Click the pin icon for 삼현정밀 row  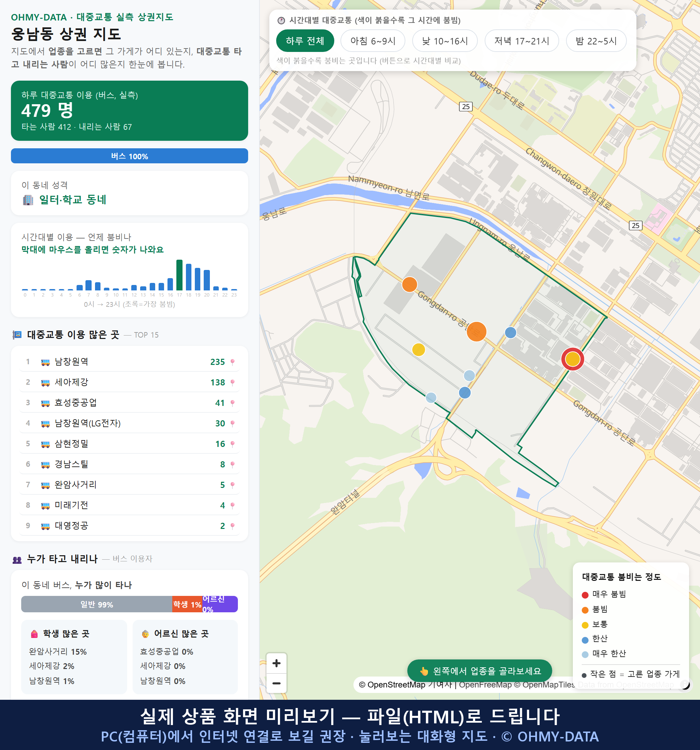click(x=232, y=444)
